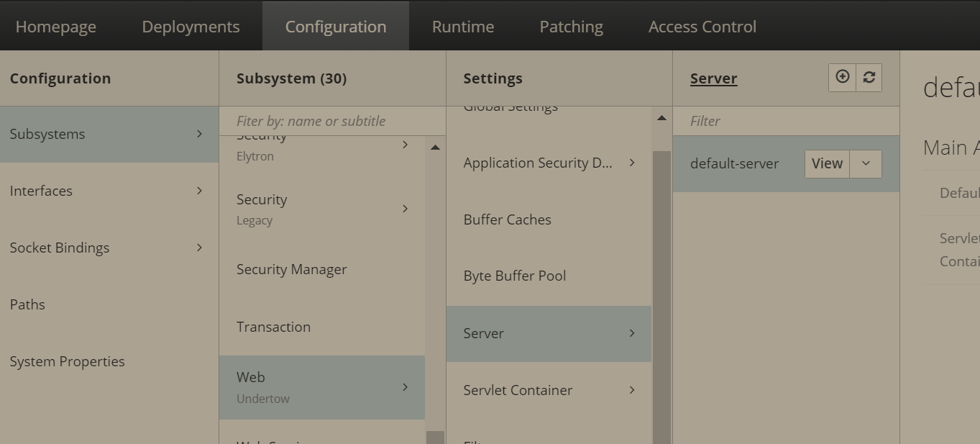Open Application Security Domain settings
Viewport: 980px width, 444px height.
549,163
